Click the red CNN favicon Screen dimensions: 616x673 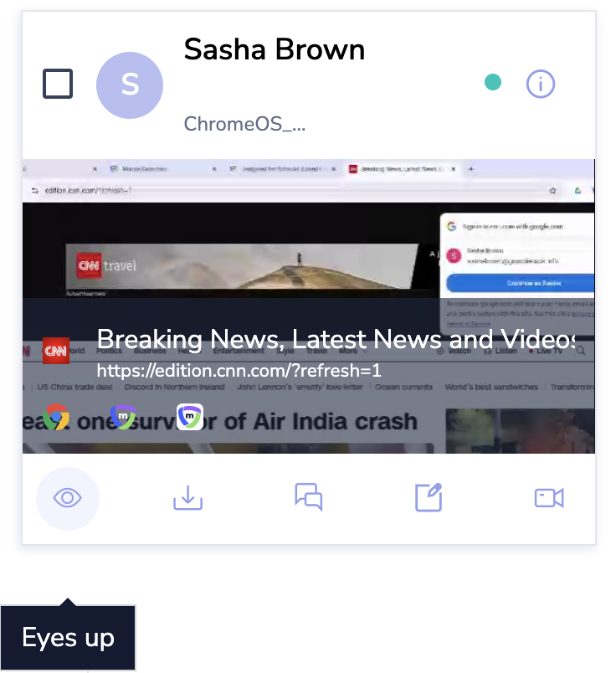tap(56, 351)
